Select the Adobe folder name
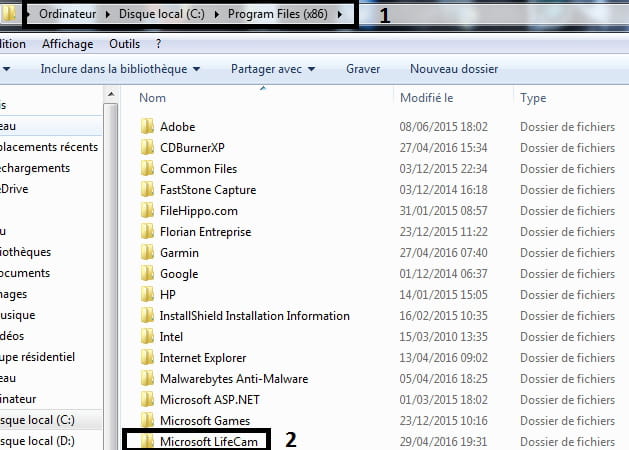The height and width of the screenshot is (450, 629). click(x=177, y=127)
